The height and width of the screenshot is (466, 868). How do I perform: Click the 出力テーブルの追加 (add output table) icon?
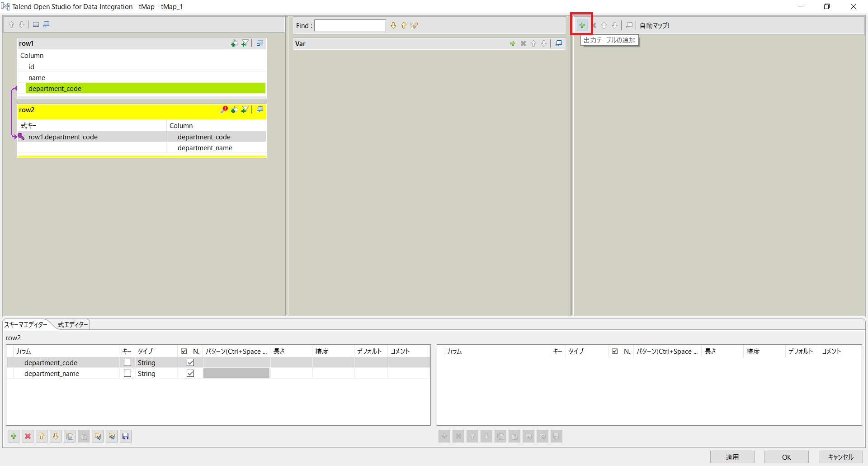(581, 25)
